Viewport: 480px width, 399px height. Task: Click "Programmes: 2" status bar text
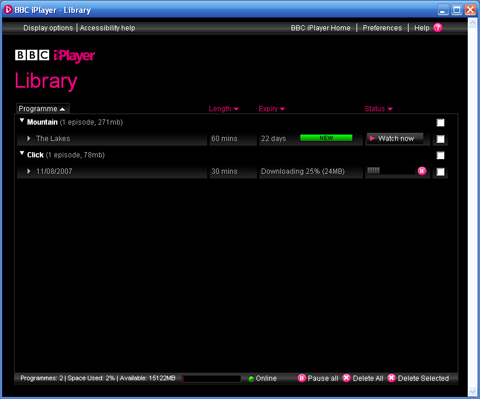coord(42,378)
